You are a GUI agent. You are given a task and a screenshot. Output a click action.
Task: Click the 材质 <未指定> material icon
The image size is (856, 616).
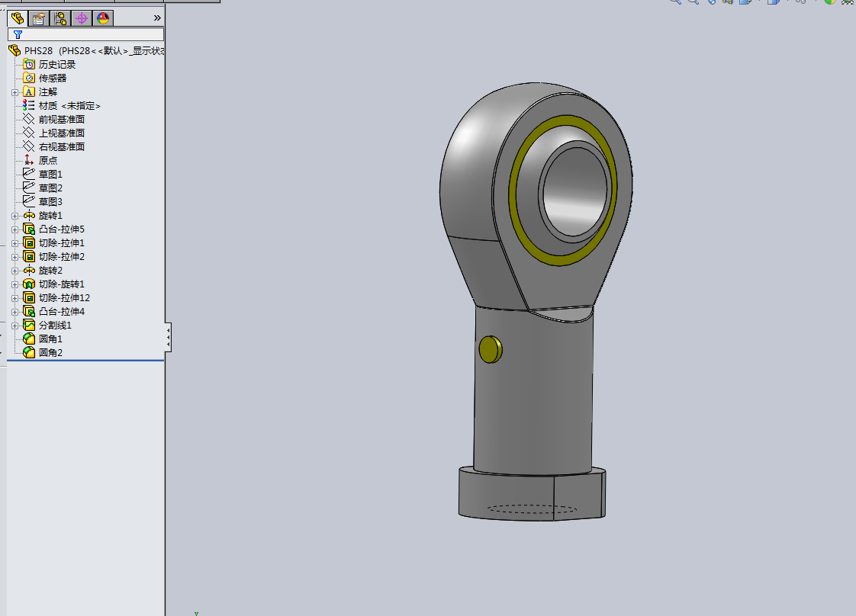pyautogui.click(x=29, y=105)
